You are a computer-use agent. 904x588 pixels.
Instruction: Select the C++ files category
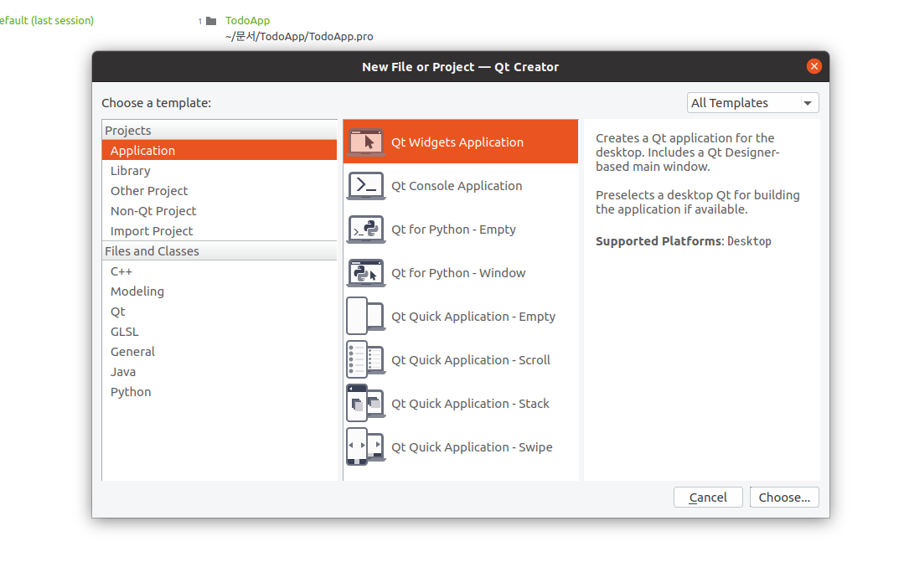pyautogui.click(x=219, y=271)
